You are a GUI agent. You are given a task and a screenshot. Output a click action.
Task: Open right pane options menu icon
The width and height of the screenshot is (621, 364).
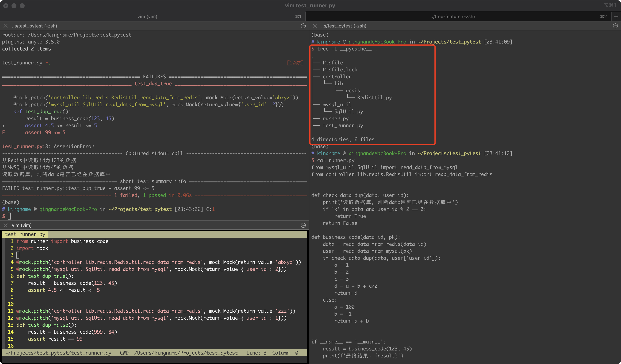(x=615, y=26)
